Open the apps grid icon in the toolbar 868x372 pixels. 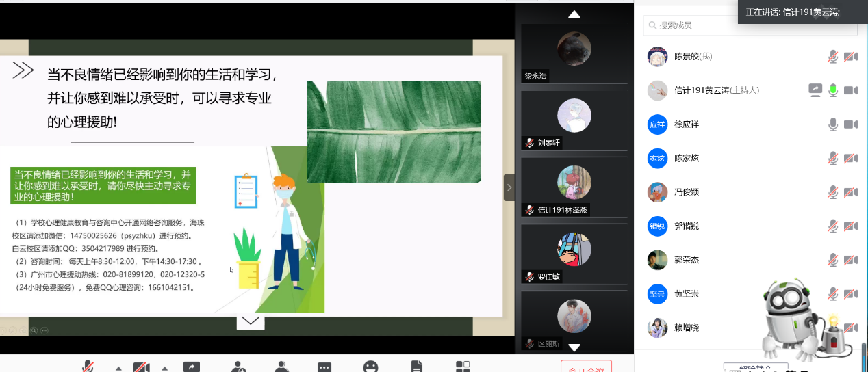[463, 367]
